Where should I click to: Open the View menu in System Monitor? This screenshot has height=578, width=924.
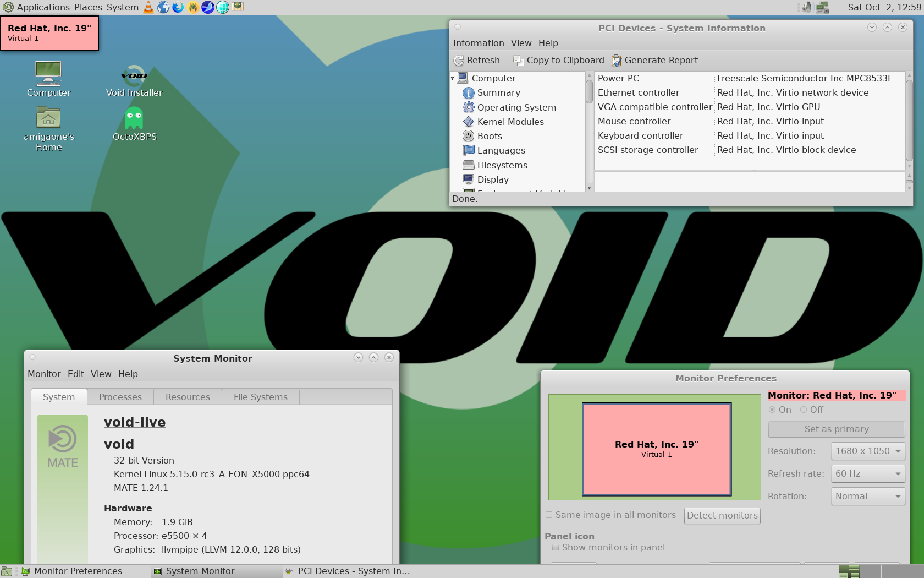101,374
